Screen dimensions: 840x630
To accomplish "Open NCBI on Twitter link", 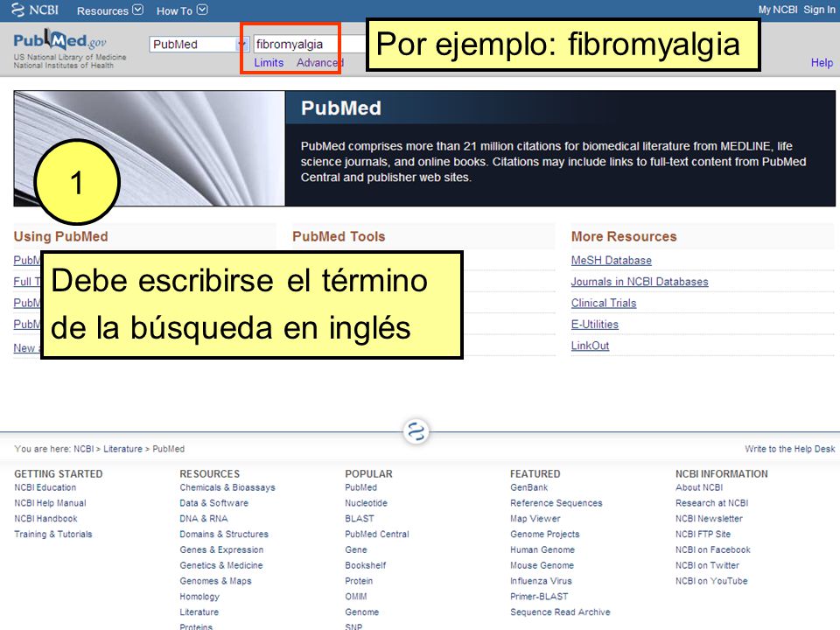I will coord(707,565).
